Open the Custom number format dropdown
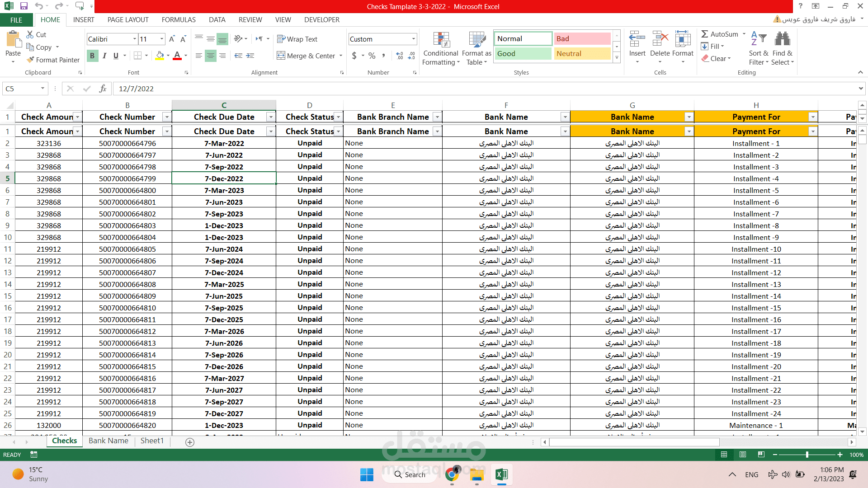 pos(413,39)
